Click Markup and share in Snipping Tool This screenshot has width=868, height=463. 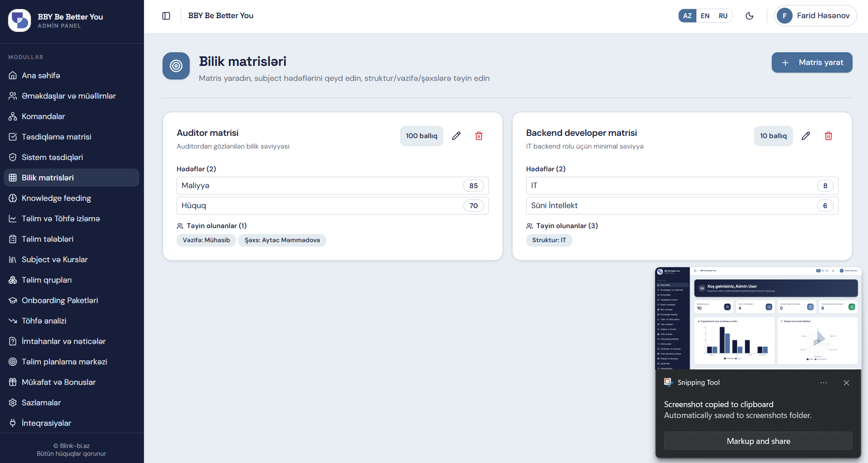coord(758,441)
